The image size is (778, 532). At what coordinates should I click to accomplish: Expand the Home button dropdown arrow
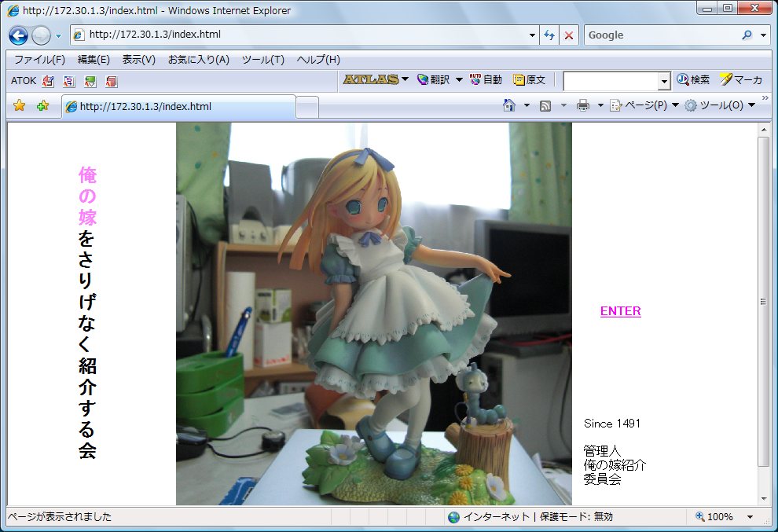[x=527, y=105]
